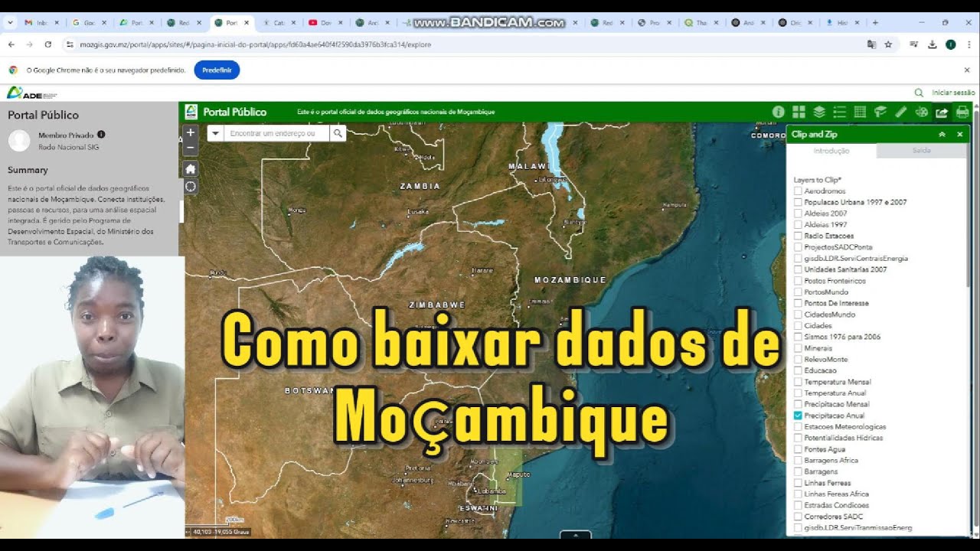Click the Predefinir button
This screenshot has width=980, height=551.
click(217, 70)
